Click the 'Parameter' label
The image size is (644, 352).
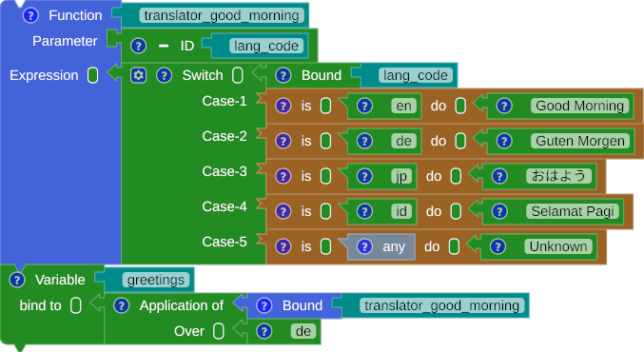65,41
